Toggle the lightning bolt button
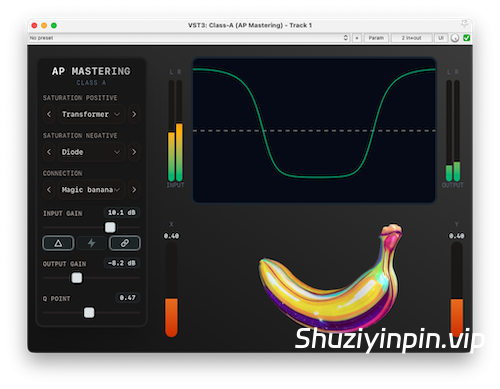The height and width of the screenshot is (389, 500). point(91,243)
